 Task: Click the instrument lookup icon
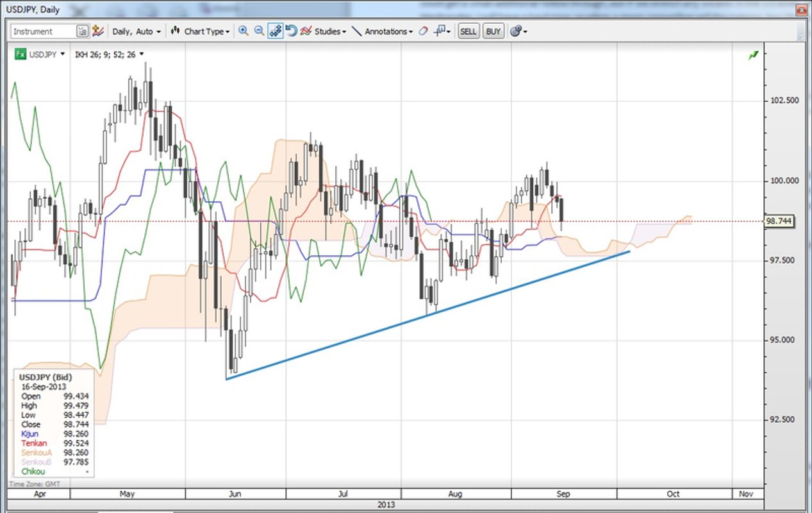82,31
